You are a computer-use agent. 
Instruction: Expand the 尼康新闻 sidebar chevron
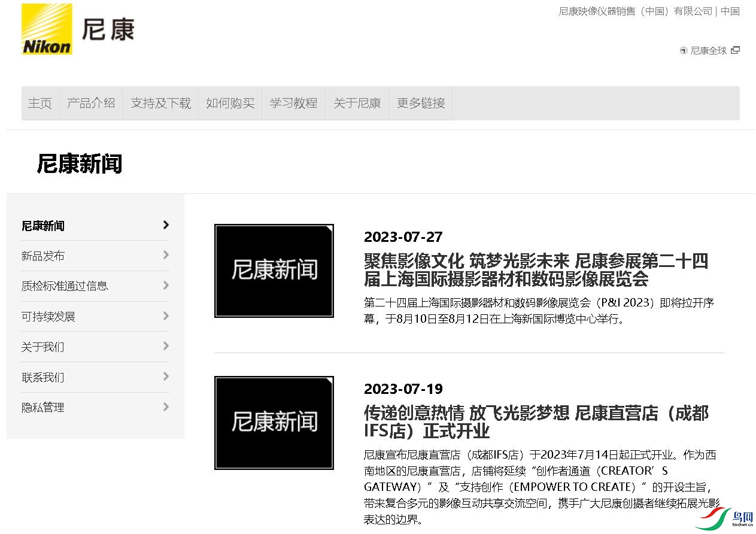tap(166, 225)
